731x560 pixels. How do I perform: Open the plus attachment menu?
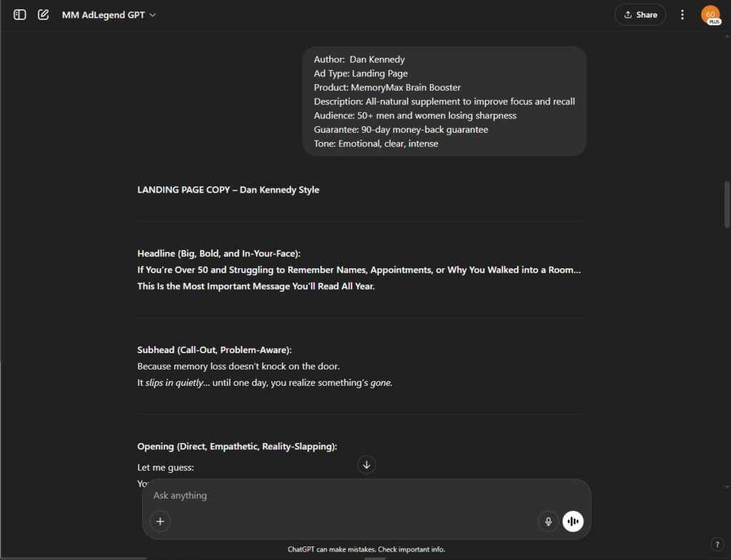click(x=160, y=521)
